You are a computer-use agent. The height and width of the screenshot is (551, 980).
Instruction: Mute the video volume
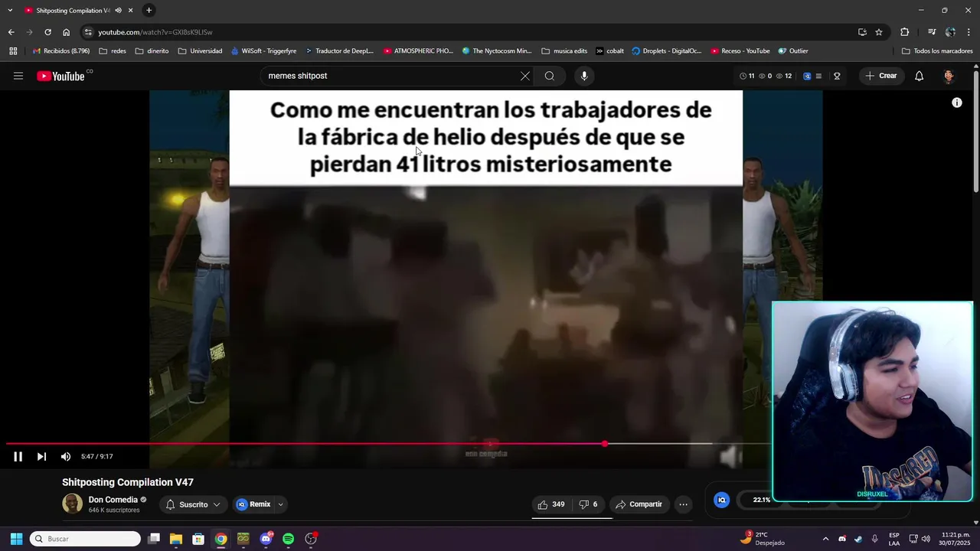[66, 457]
